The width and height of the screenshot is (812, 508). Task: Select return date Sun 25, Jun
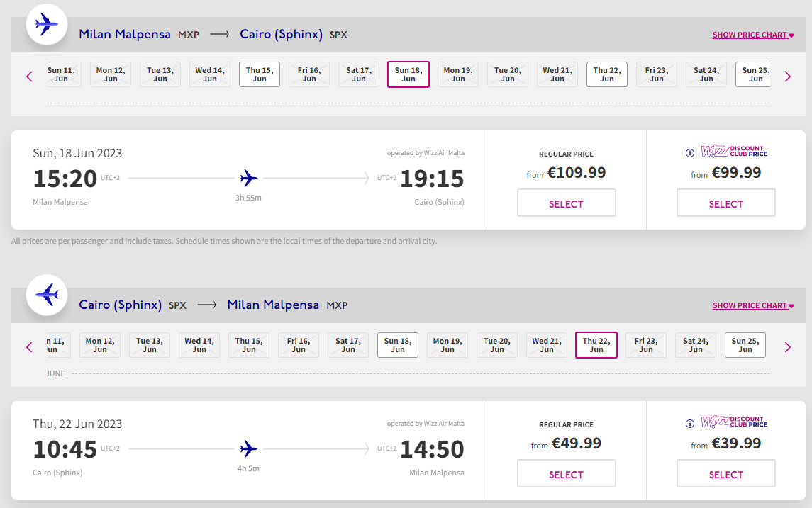pos(745,345)
